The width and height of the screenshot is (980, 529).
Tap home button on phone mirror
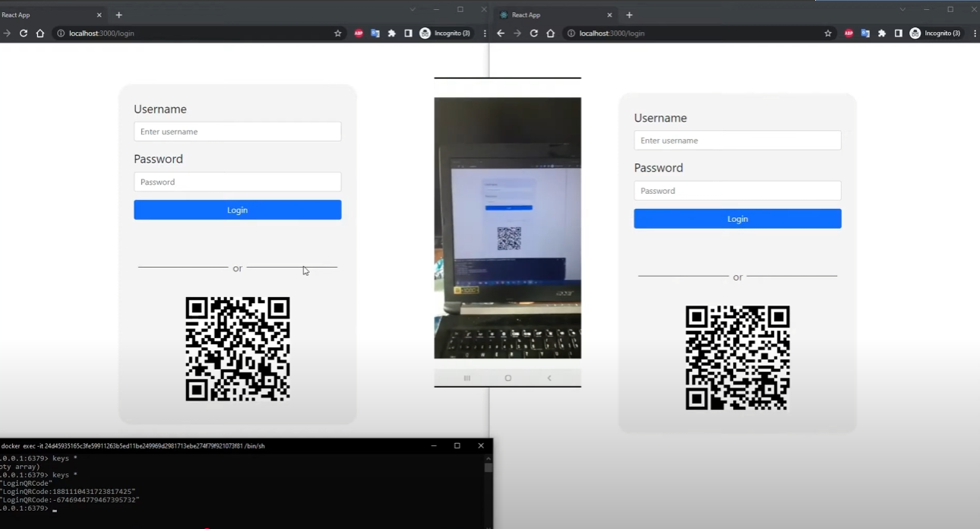(x=508, y=378)
